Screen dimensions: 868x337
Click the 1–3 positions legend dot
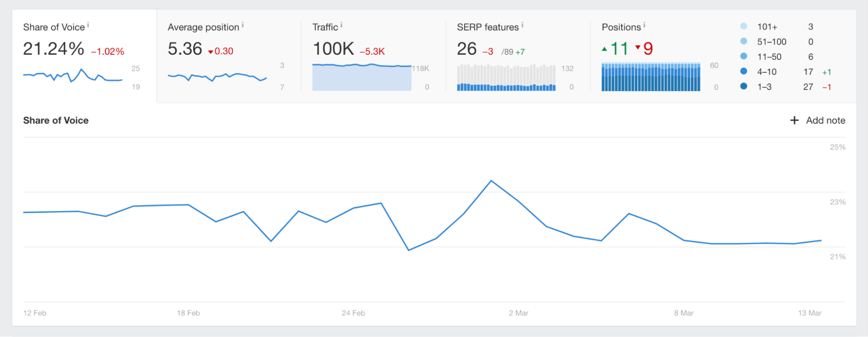(744, 86)
